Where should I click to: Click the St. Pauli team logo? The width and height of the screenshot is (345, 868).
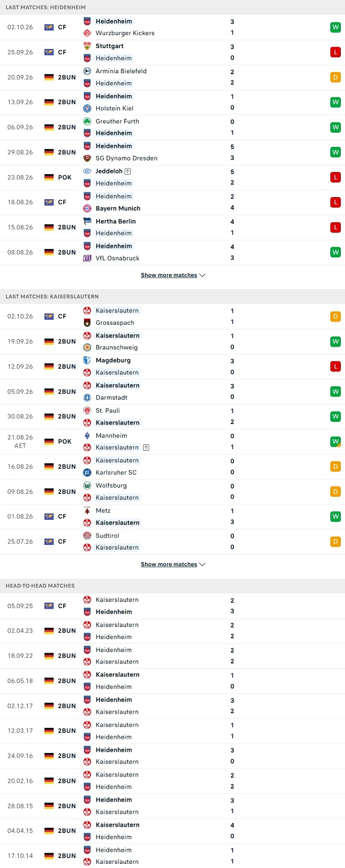coord(87,410)
